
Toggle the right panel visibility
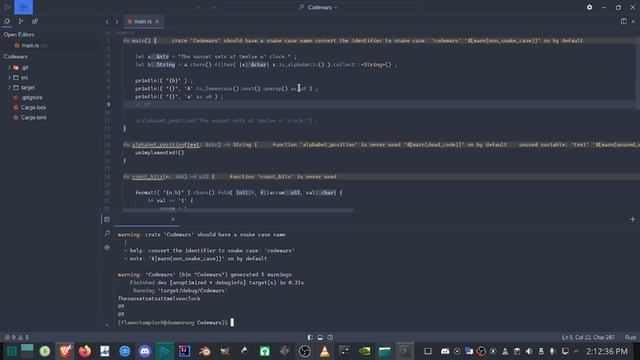tap(330, 337)
